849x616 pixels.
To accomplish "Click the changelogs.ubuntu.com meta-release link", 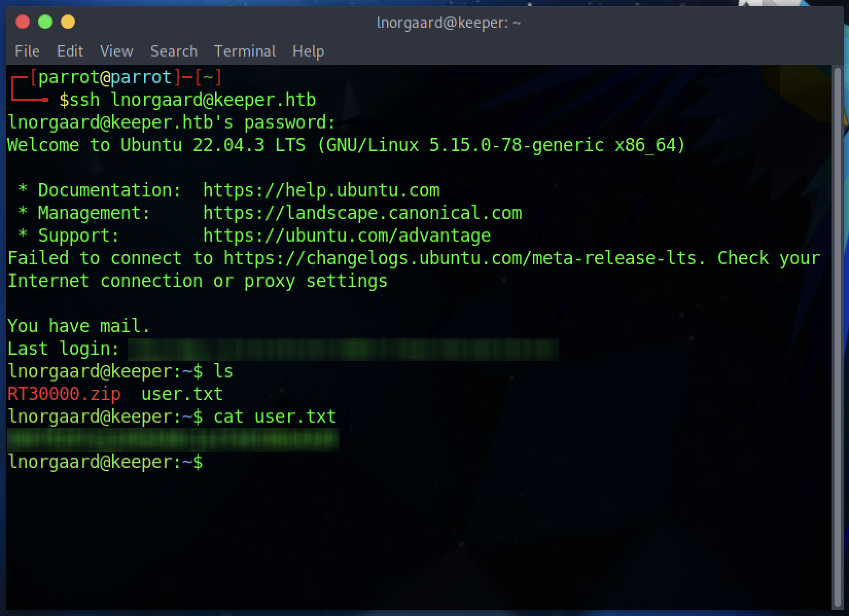I will click(x=465, y=258).
